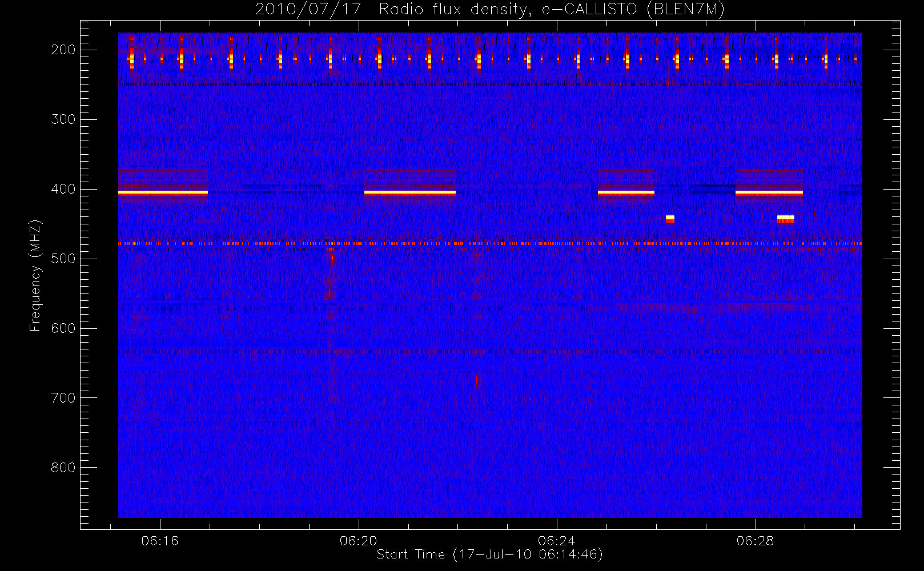Click the 400 frequency axis tick label
Viewport: 924px width, 571px height.
coord(63,189)
